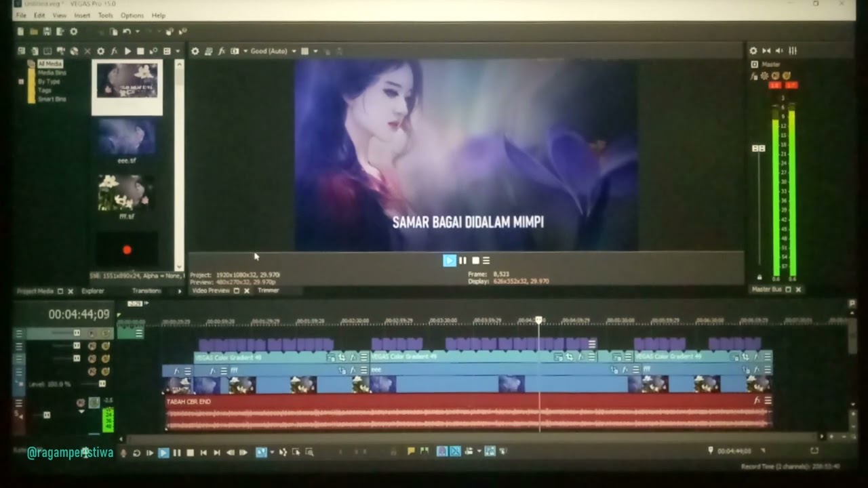The height and width of the screenshot is (488, 868).
Task: Toggle solo on the third video track
Action: click(x=105, y=359)
